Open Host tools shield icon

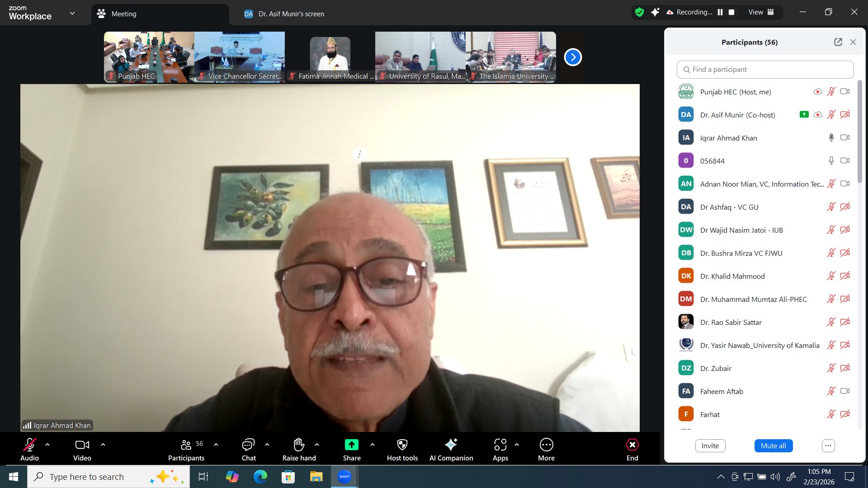click(402, 445)
